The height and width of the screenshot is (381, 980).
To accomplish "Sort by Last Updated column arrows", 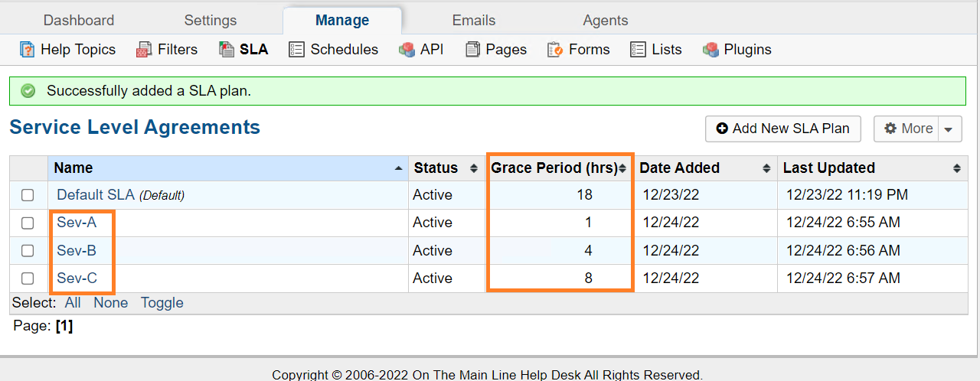I will coord(957,168).
